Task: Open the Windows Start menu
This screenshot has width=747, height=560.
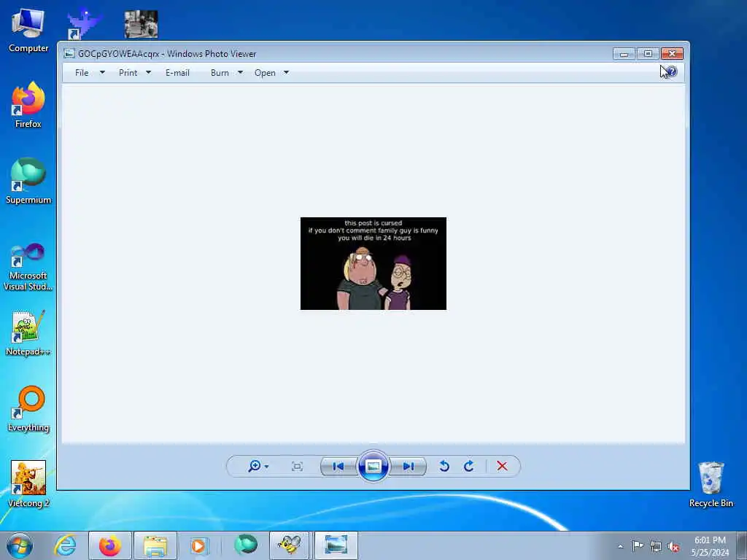Action: (x=20, y=545)
